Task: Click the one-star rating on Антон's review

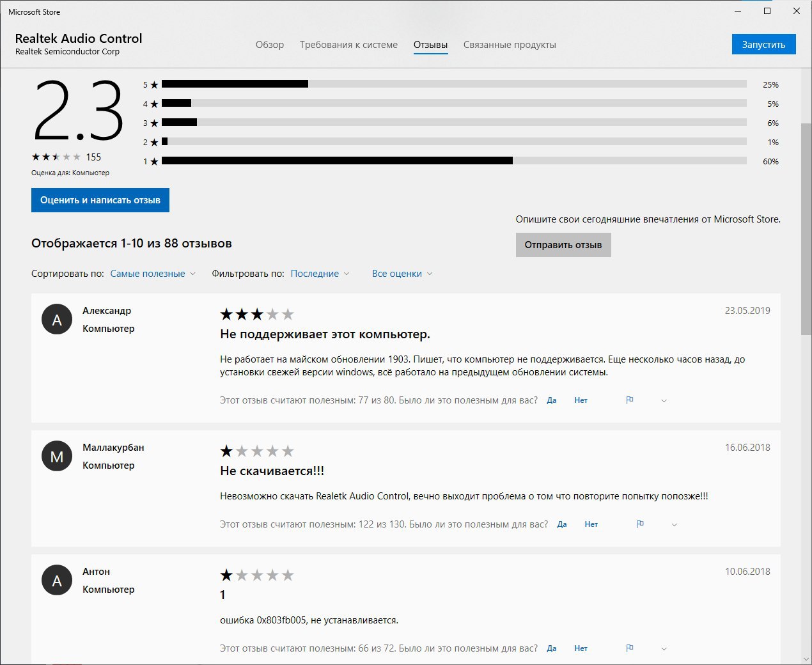Action: [x=257, y=575]
